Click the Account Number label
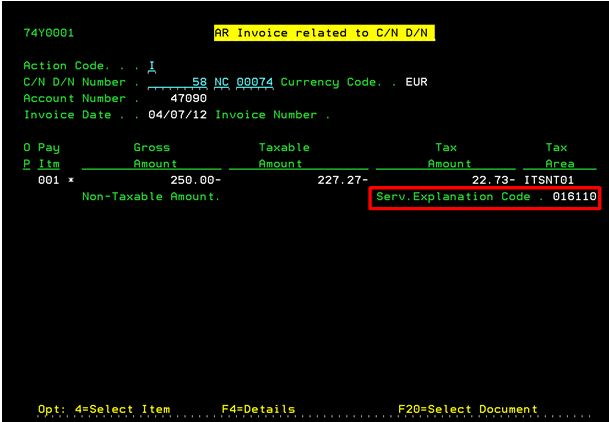The width and height of the screenshot is (609, 422). coord(74,98)
